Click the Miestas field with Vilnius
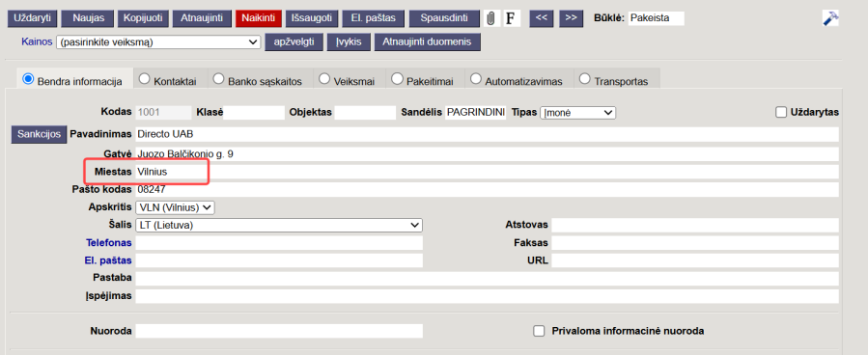Viewport: 868px width, 355px height. pyautogui.click(x=488, y=172)
